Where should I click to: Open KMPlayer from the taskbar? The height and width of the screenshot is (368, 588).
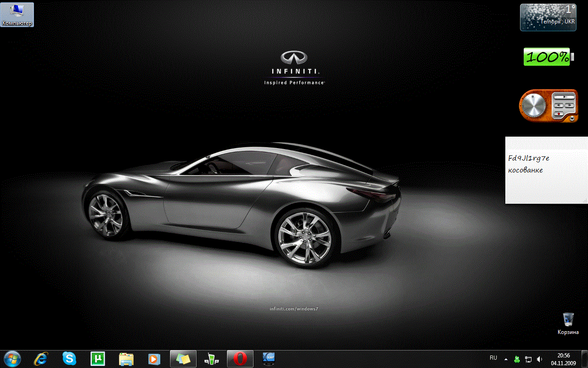269,358
